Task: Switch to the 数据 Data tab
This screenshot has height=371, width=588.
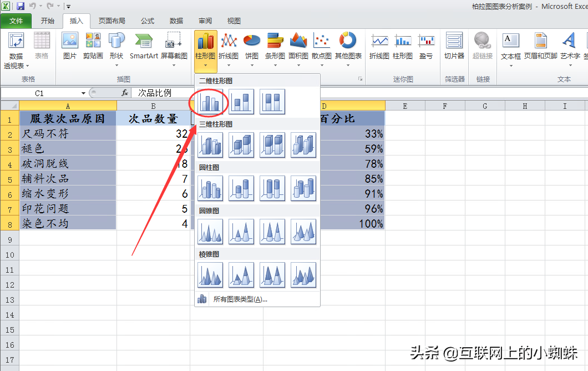Action: click(176, 21)
